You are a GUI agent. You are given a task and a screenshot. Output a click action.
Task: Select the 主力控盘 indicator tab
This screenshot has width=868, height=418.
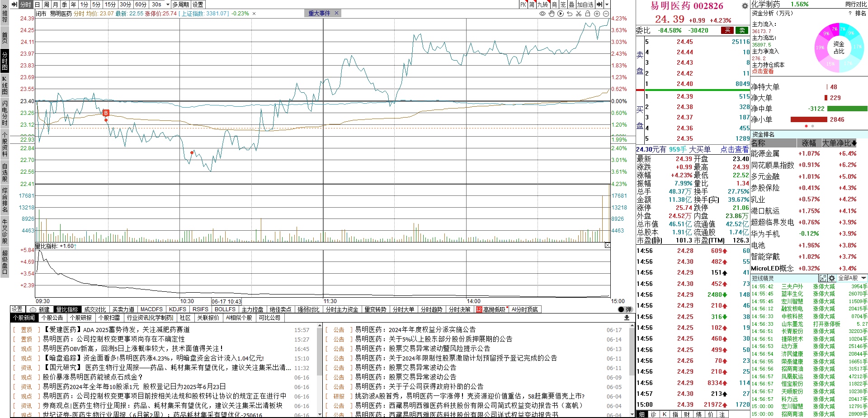pos(252,309)
